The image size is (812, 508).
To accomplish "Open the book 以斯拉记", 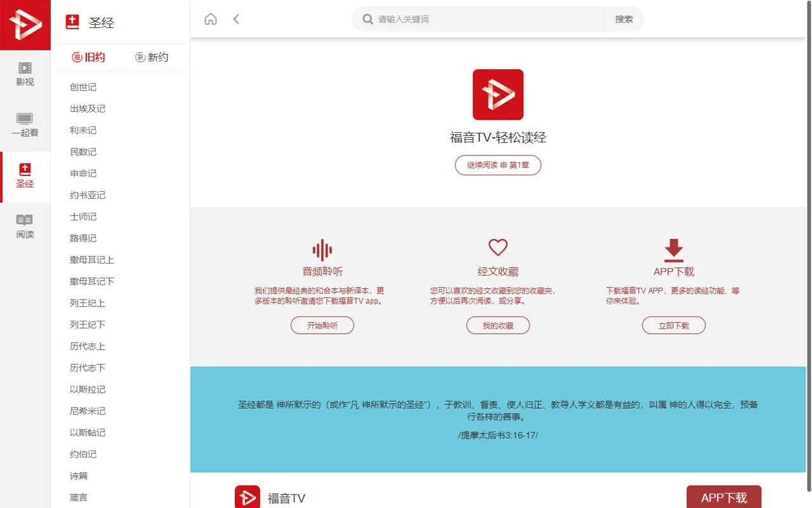I will [88, 389].
